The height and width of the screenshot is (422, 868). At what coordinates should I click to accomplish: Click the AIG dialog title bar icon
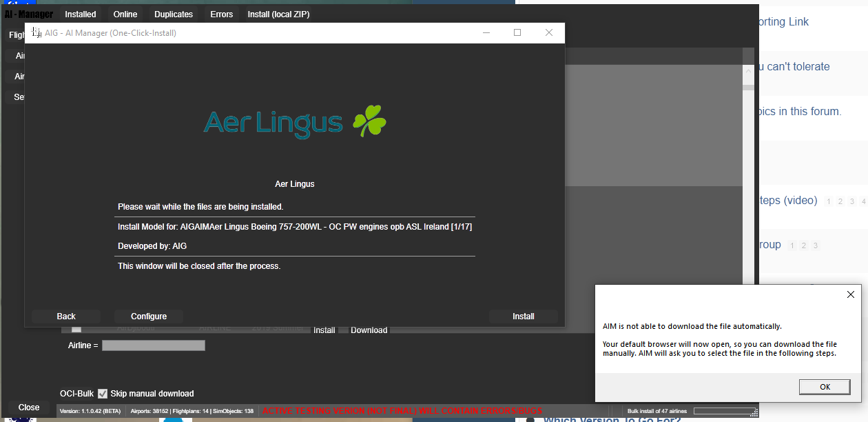36,32
